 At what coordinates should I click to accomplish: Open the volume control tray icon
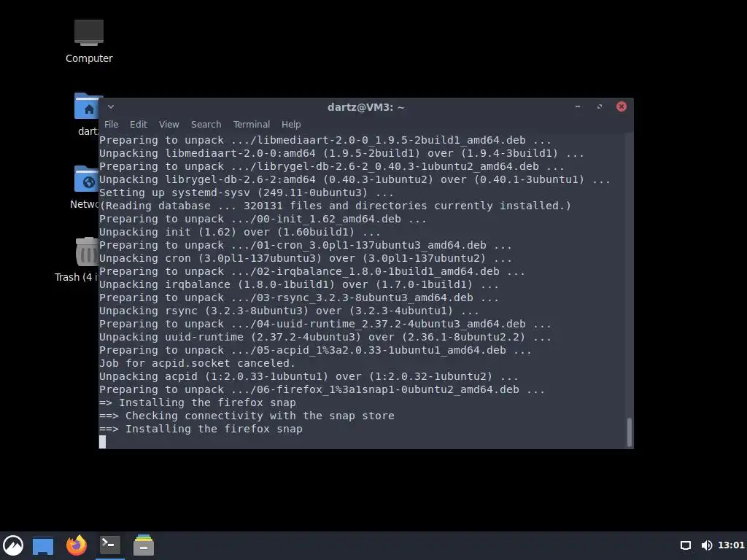pos(706,545)
